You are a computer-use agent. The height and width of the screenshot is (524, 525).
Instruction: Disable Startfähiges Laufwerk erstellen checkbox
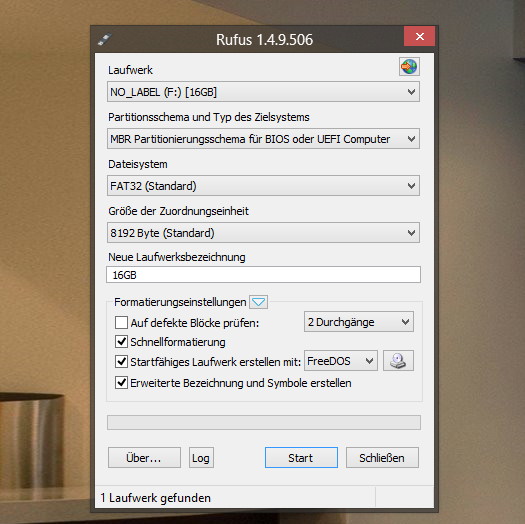(x=121, y=362)
